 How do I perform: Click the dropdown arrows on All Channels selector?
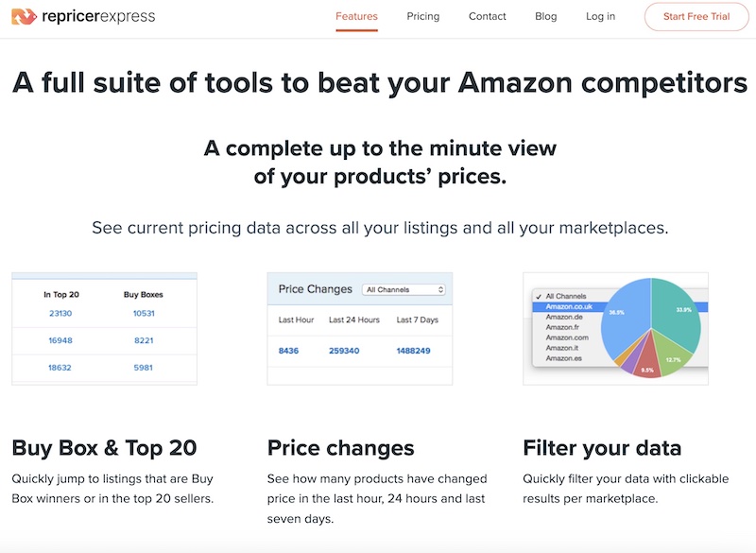pos(440,290)
